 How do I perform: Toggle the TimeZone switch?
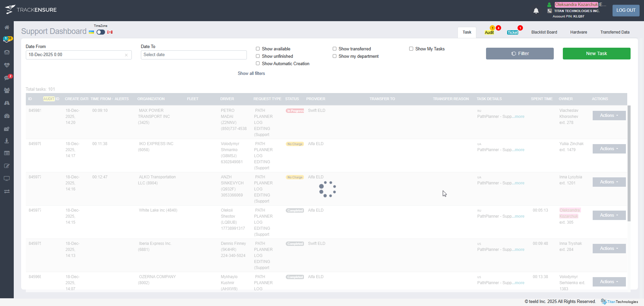(x=101, y=32)
